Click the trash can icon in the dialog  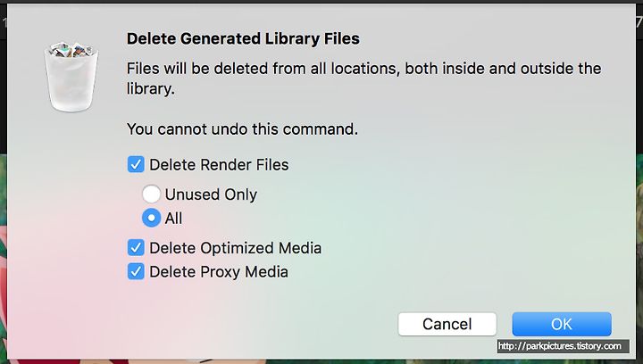(71, 76)
